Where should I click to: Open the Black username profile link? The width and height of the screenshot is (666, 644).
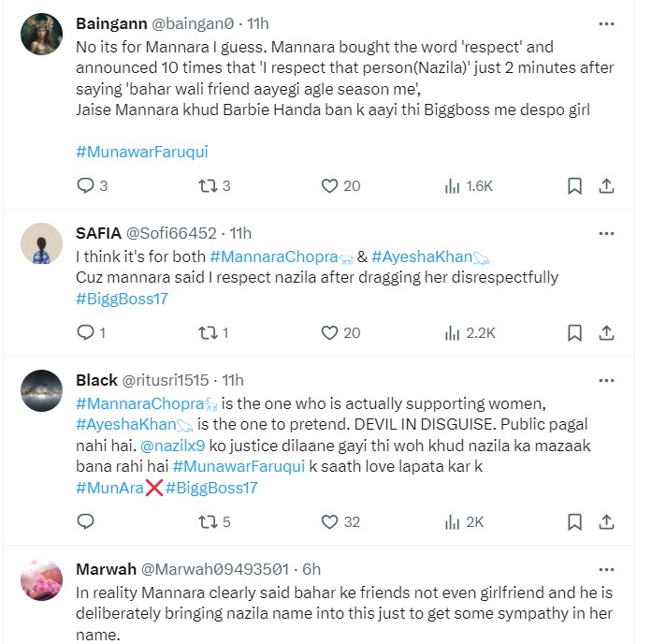coord(96,380)
